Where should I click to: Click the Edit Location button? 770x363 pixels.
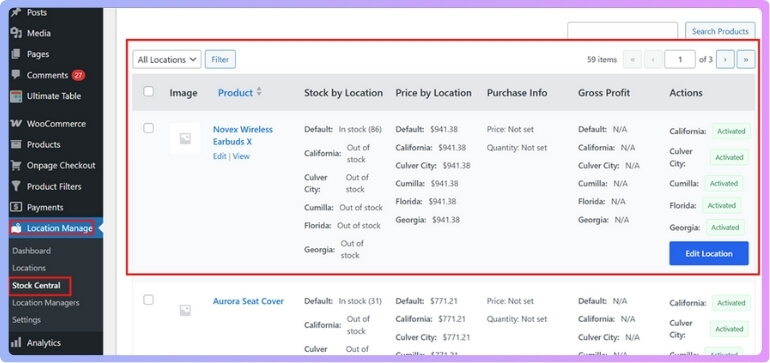click(x=709, y=253)
